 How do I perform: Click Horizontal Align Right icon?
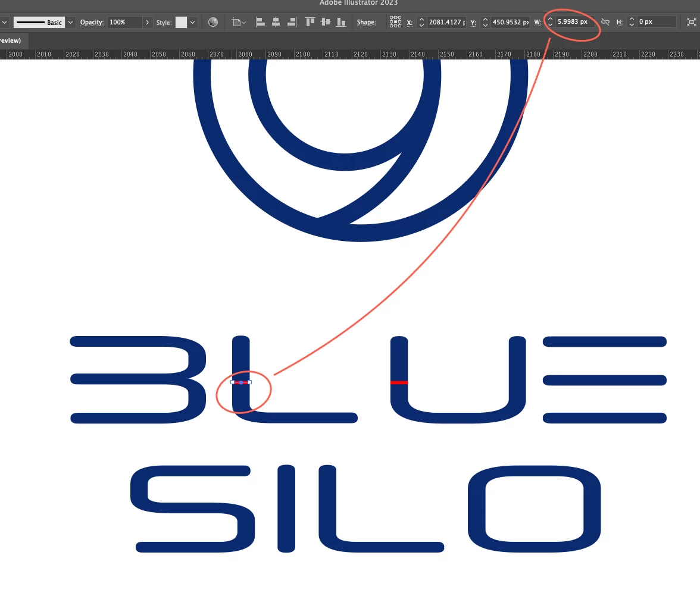click(x=292, y=22)
